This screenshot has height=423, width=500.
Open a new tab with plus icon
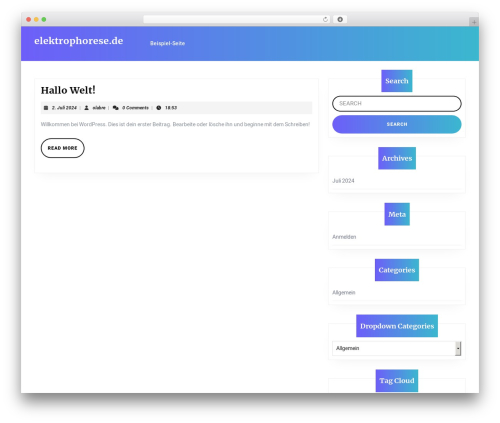[x=474, y=22]
